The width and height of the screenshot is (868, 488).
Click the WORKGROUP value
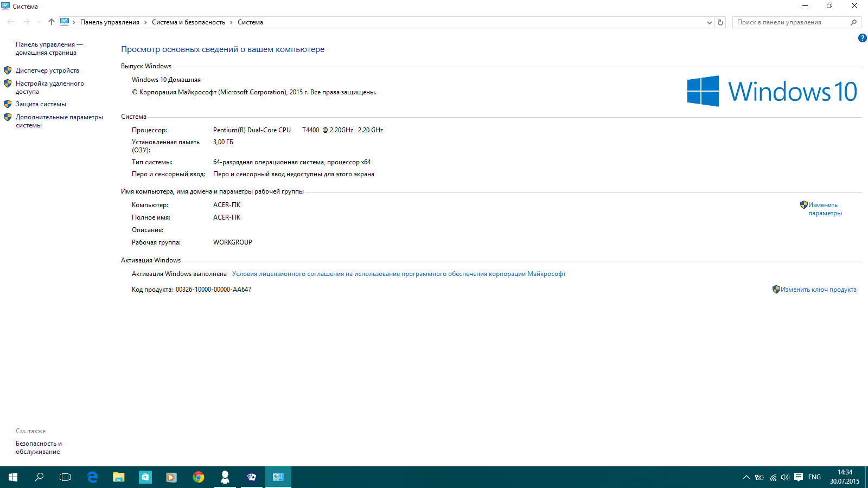point(233,242)
